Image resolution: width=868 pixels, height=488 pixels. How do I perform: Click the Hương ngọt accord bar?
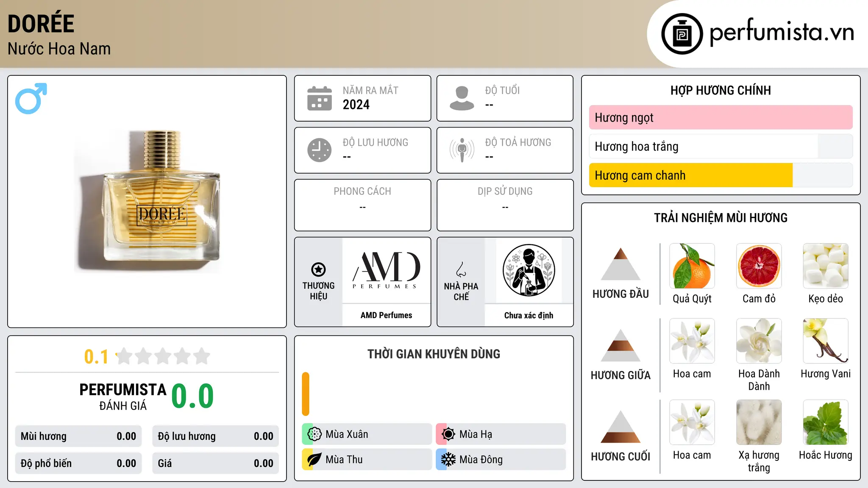tap(721, 117)
